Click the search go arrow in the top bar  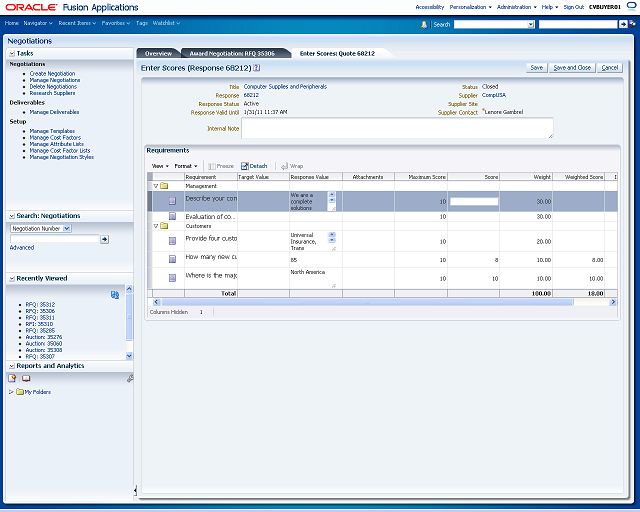623,24
